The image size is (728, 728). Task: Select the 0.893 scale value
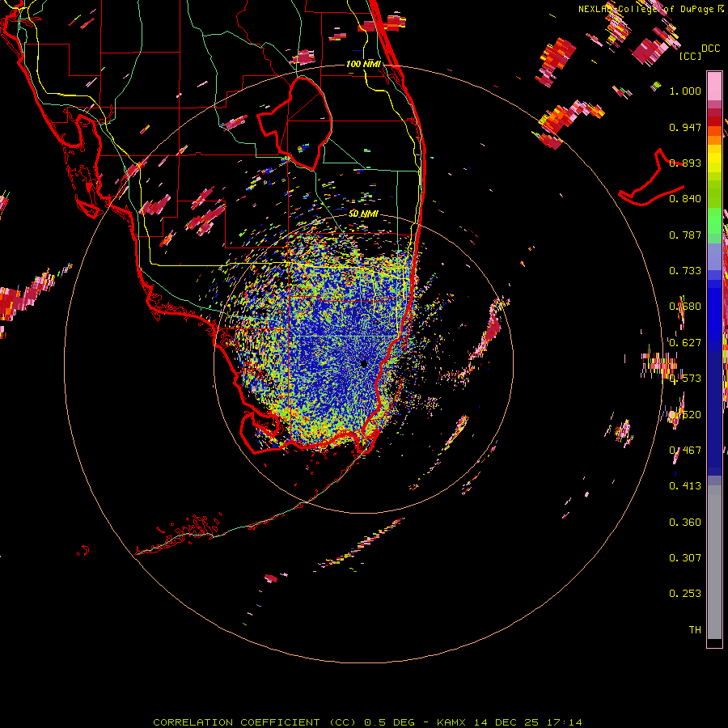685,163
